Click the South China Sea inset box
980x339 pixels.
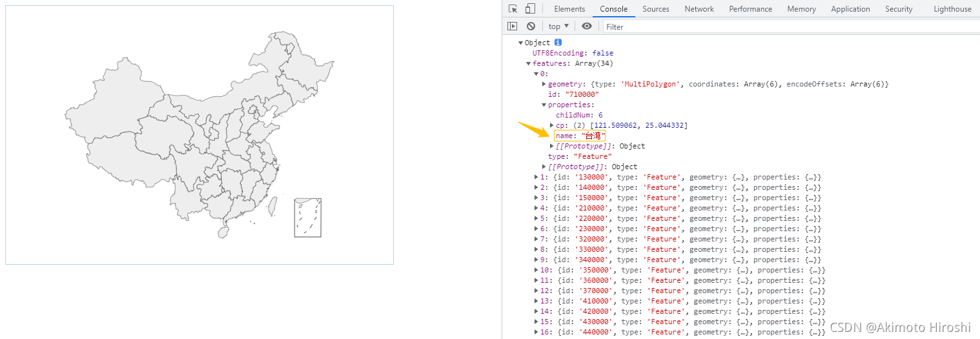[308, 218]
